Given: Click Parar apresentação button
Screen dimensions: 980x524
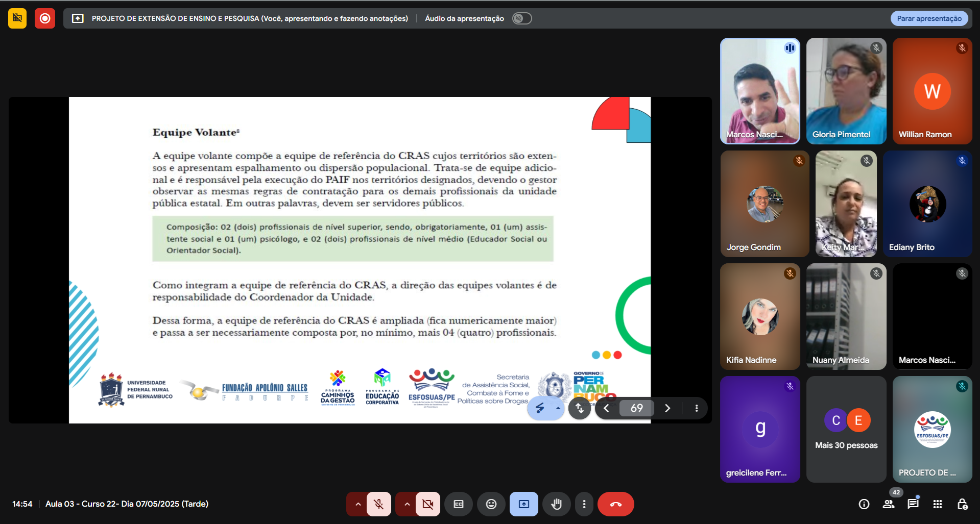Looking at the screenshot, I should [x=929, y=18].
